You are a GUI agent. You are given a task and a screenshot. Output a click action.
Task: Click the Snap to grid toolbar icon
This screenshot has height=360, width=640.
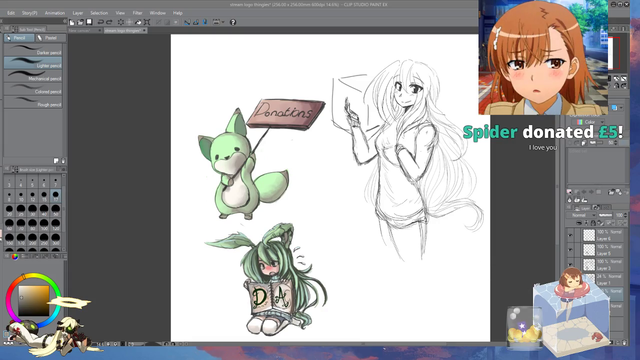pyautogui.click(x=205, y=22)
